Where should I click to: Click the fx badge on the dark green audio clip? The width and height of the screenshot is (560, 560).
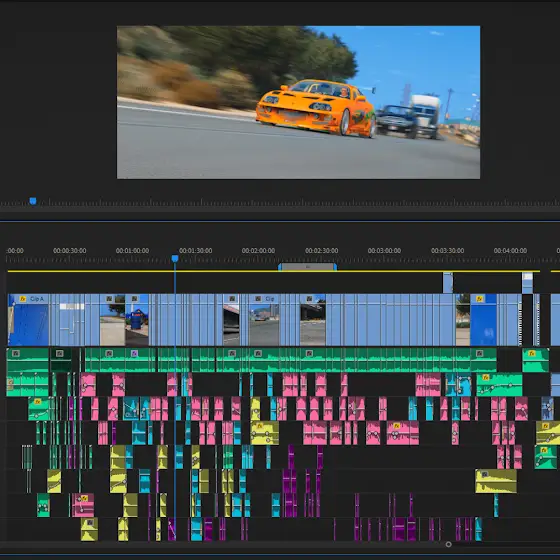[60, 353]
